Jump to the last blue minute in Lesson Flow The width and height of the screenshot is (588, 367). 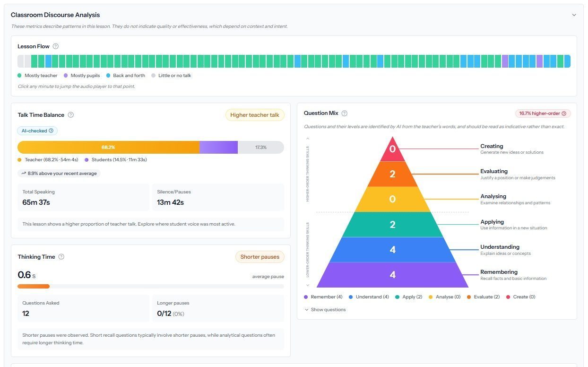[567, 61]
